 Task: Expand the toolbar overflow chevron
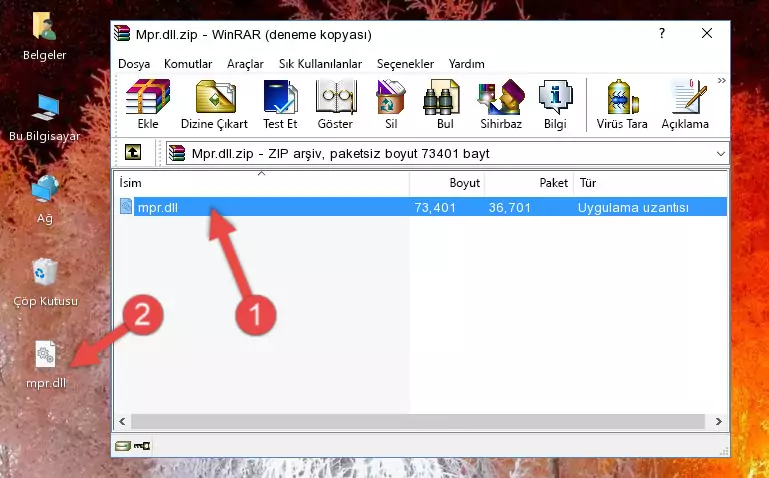click(x=721, y=81)
